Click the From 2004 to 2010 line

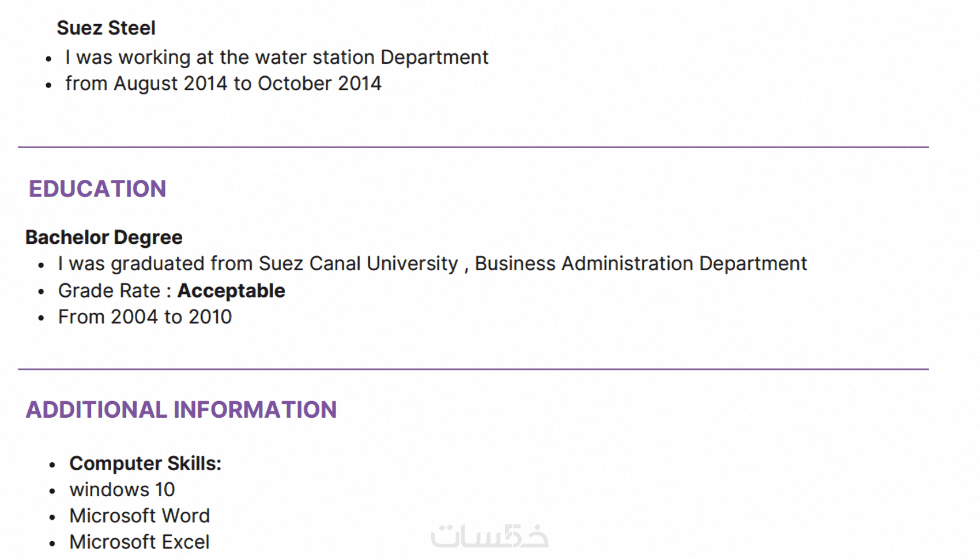145,317
